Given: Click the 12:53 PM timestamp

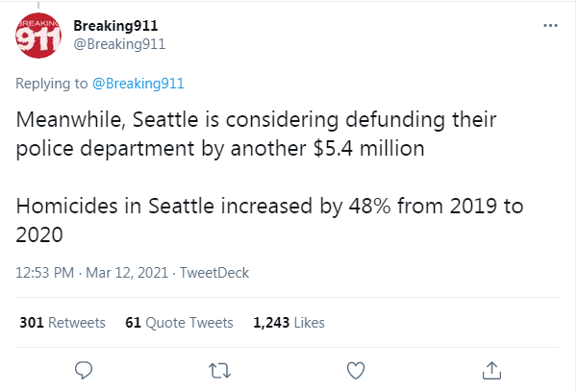Looking at the screenshot, I should pos(44,273).
